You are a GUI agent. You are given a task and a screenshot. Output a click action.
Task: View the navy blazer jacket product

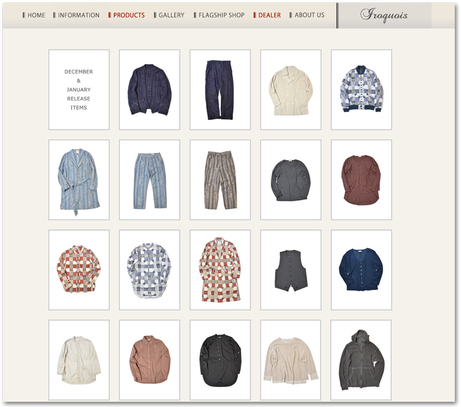pyautogui.click(x=150, y=90)
